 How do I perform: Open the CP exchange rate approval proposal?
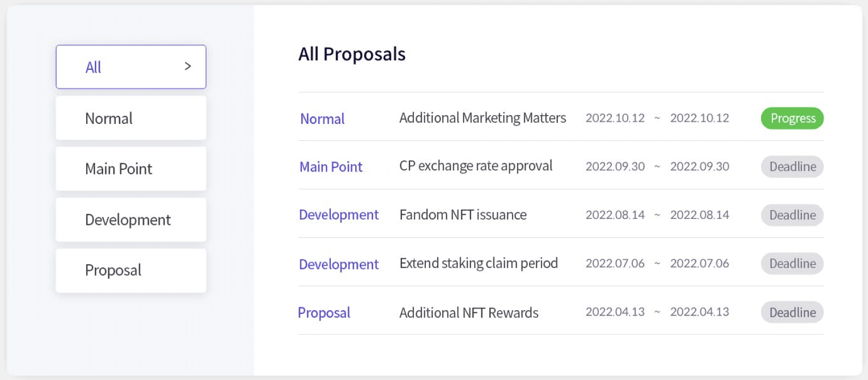pyautogui.click(x=475, y=166)
